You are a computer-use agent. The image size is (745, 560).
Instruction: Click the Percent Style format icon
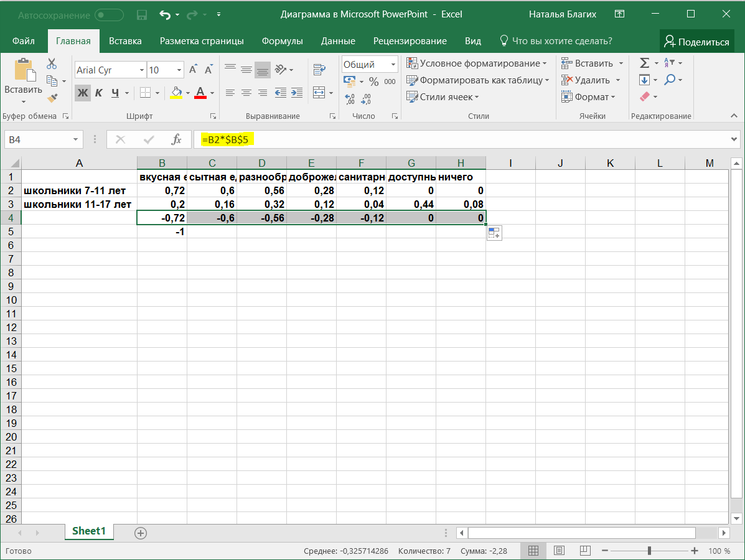click(373, 82)
